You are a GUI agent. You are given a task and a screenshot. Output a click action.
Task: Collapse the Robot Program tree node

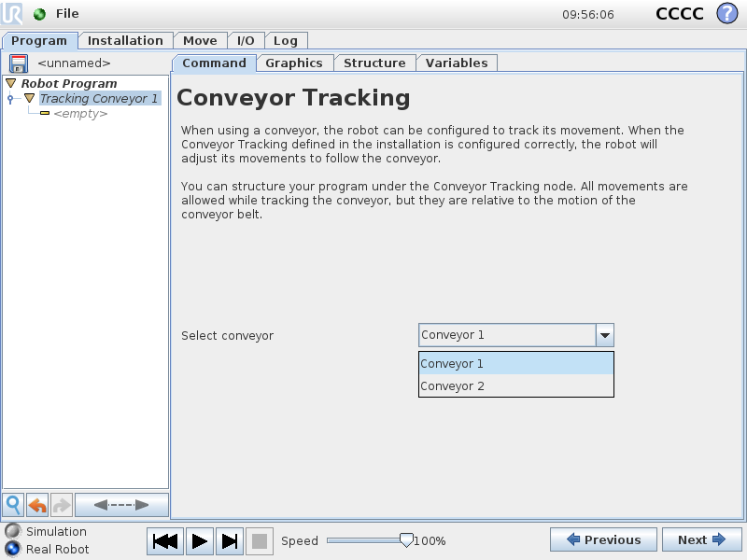click(11, 83)
